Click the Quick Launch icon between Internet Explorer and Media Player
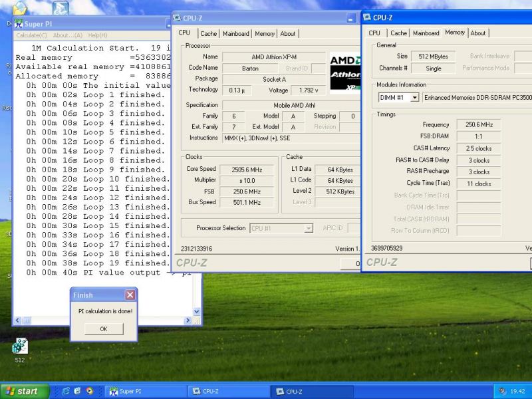 [x=77, y=391]
